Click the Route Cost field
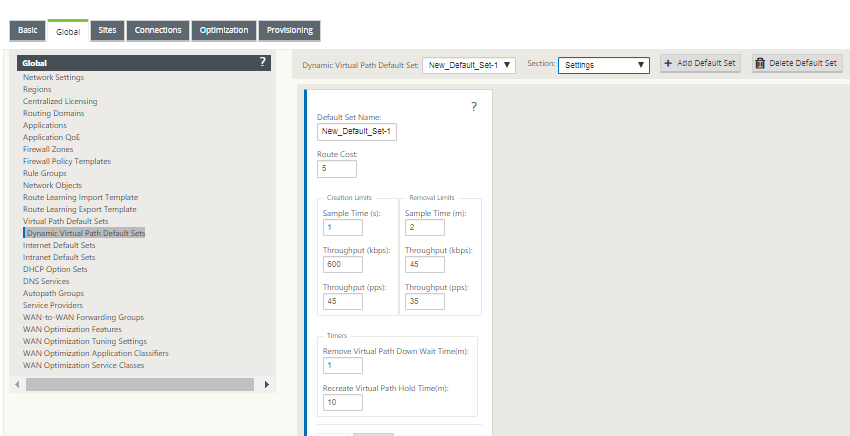Image resolution: width=850 pixels, height=436 pixels. coord(337,169)
